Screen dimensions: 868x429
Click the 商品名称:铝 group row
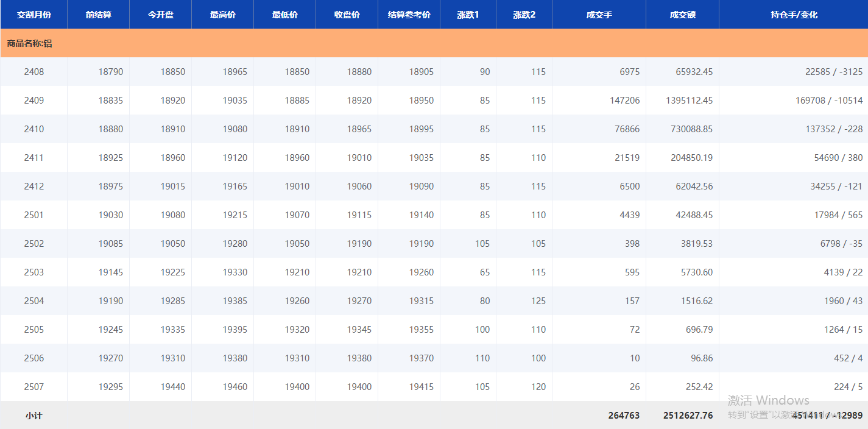[x=29, y=44]
